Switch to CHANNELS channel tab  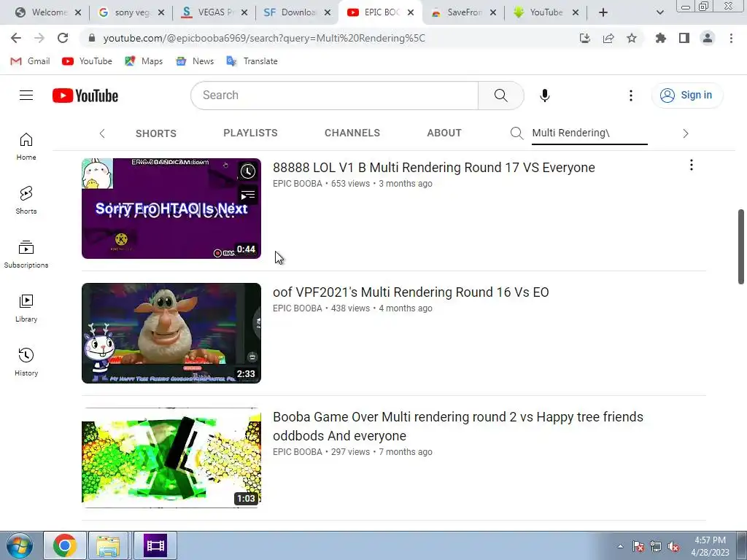pos(352,133)
